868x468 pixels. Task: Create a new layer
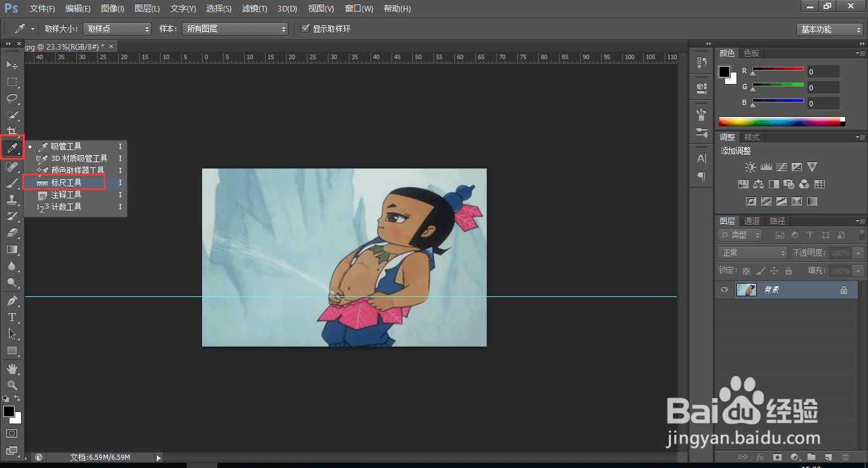(828, 457)
